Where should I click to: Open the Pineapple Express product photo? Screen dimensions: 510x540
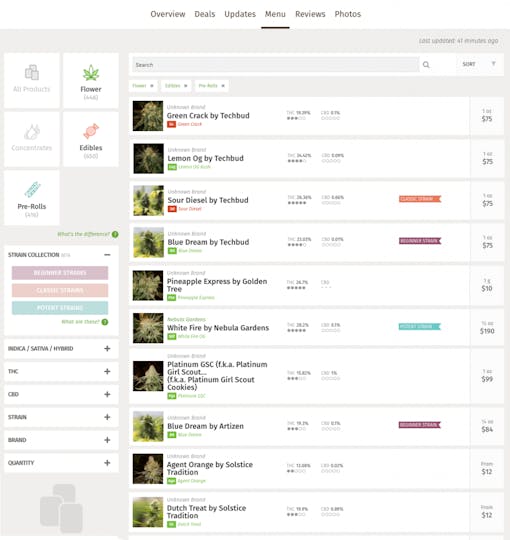[148, 285]
